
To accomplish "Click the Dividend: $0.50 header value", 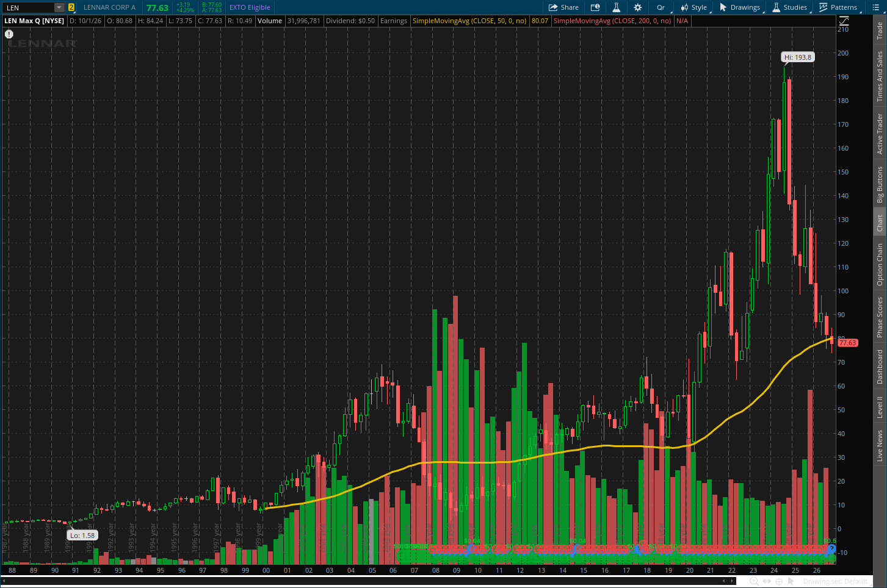I will coord(350,21).
